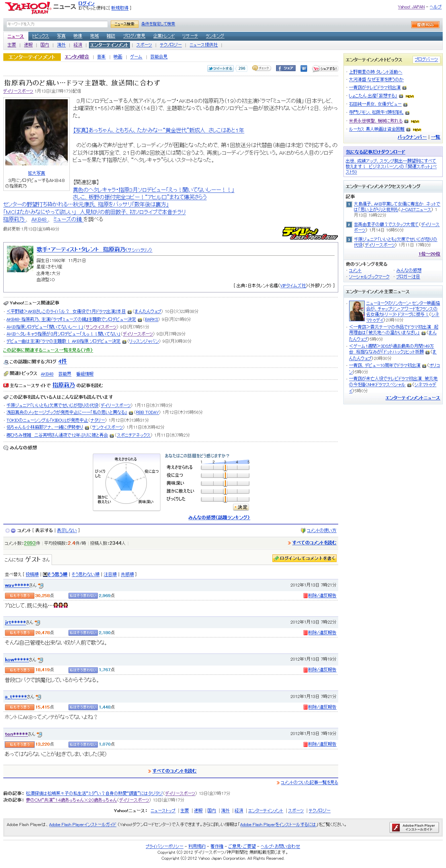Hide comments with 表示しない

click(67, 530)
